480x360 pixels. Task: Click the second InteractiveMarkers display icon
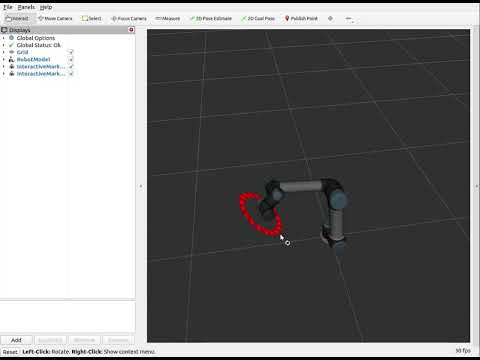point(11,74)
